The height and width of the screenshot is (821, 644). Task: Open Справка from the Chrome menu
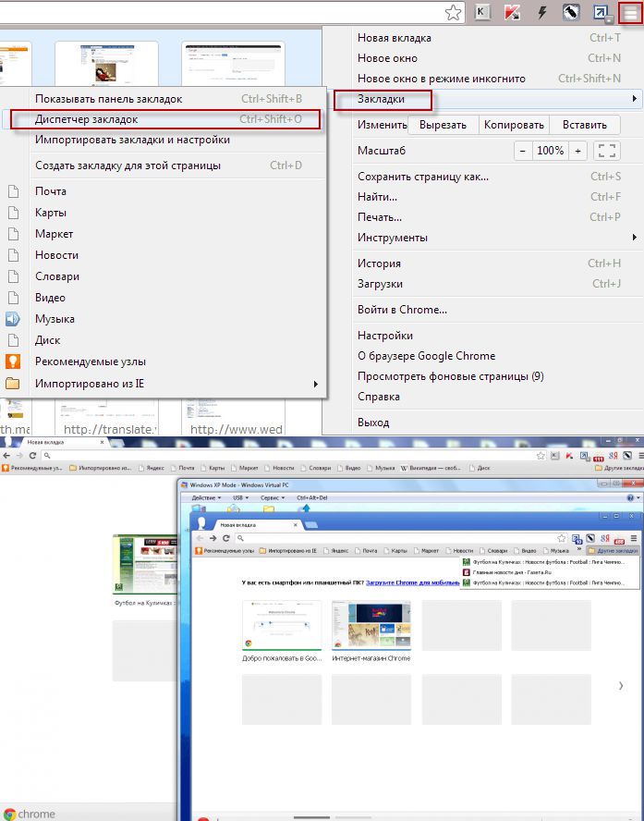coord(497,397)
